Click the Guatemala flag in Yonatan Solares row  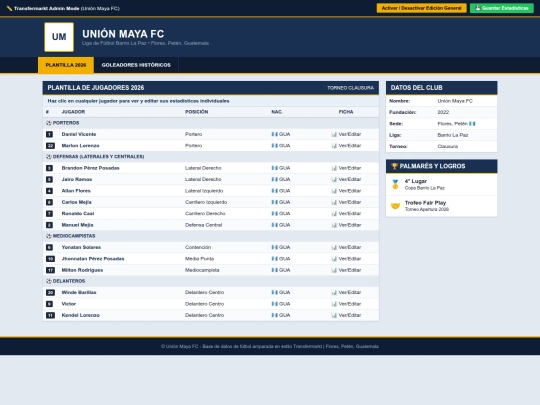[x=274, y=247]
